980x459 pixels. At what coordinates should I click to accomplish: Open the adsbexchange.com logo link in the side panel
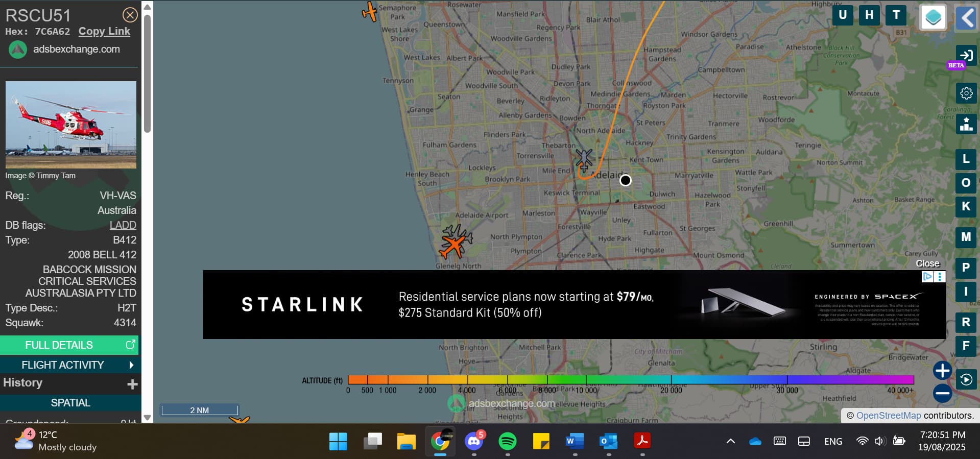click(64, 50)
